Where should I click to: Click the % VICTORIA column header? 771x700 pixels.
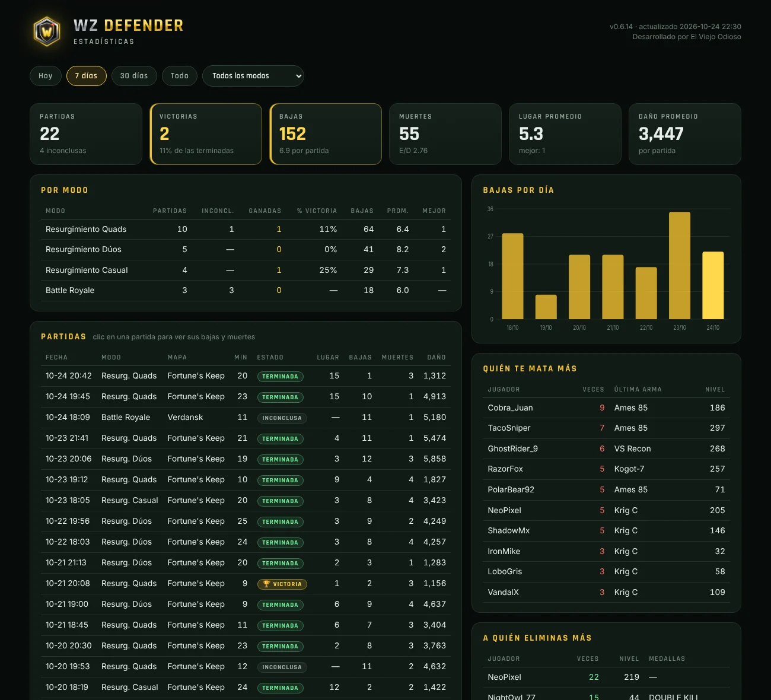coord(317,211)
